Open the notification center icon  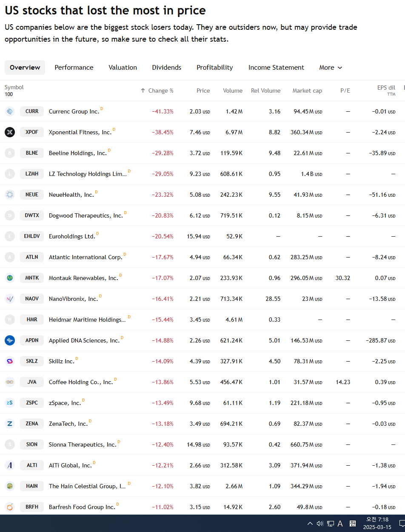[402, 524]
